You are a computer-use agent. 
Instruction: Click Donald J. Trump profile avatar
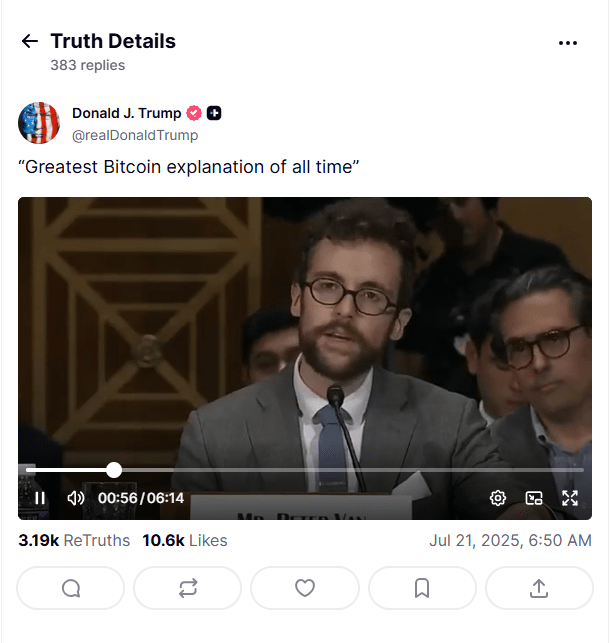(x=39, y=123)
